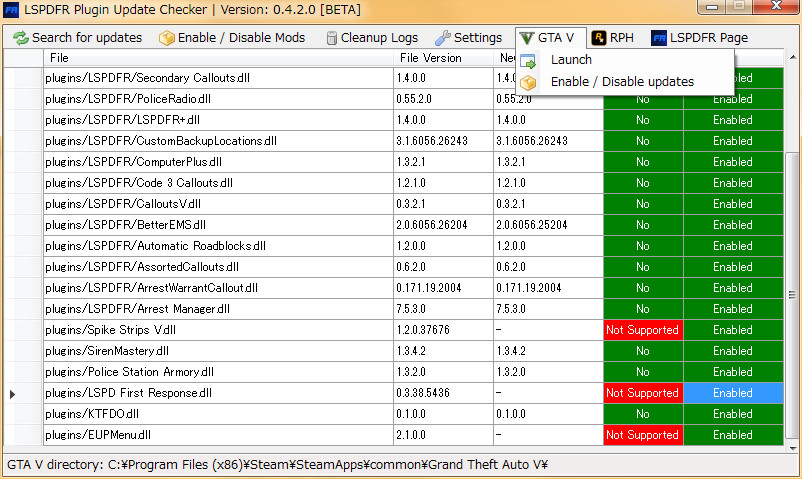Click Not Supported cell for LSPD First Response.dll
This screenshot has width=802, height=479.
[x=643, y=393]
